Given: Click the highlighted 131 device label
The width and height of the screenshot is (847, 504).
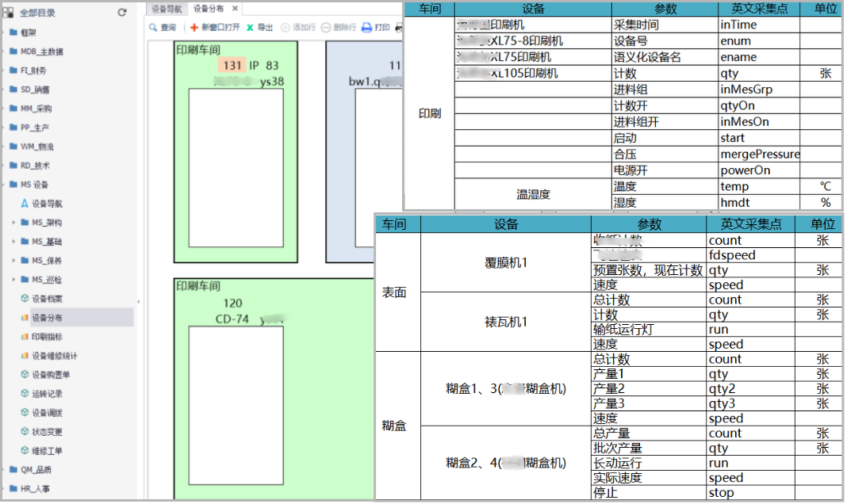Looking at the screenshot, I should point(232,65).
